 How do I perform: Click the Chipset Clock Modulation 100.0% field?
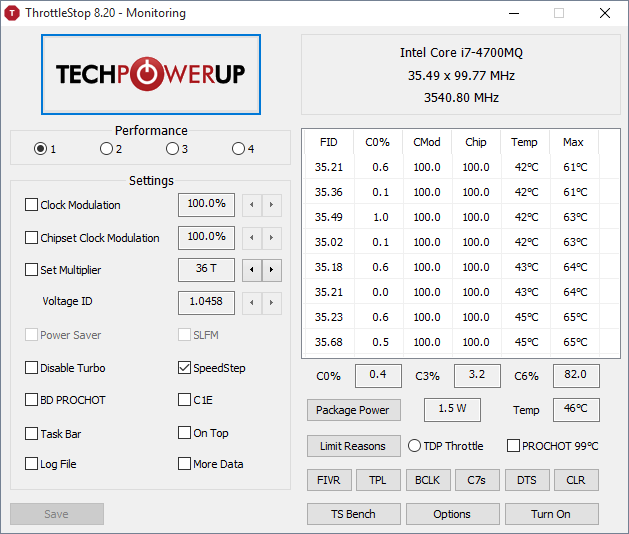tap(207, 238)
